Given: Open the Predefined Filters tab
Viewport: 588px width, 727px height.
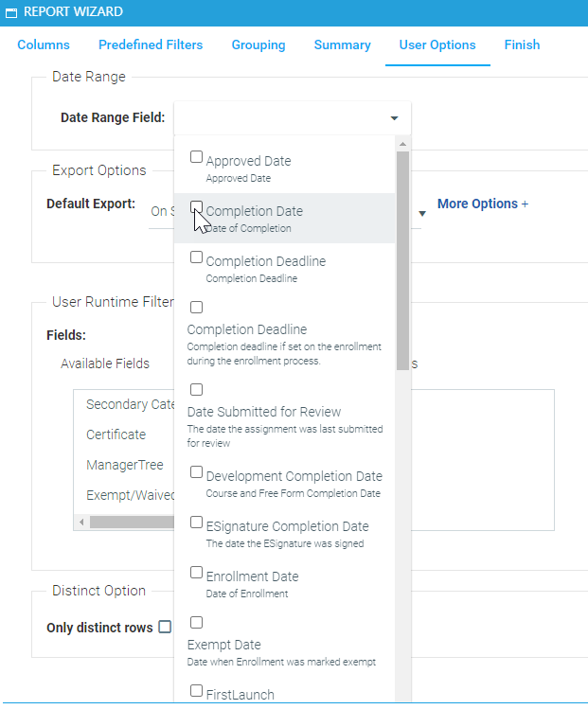Looking at the screenshot, I should [x=151, y=45].
